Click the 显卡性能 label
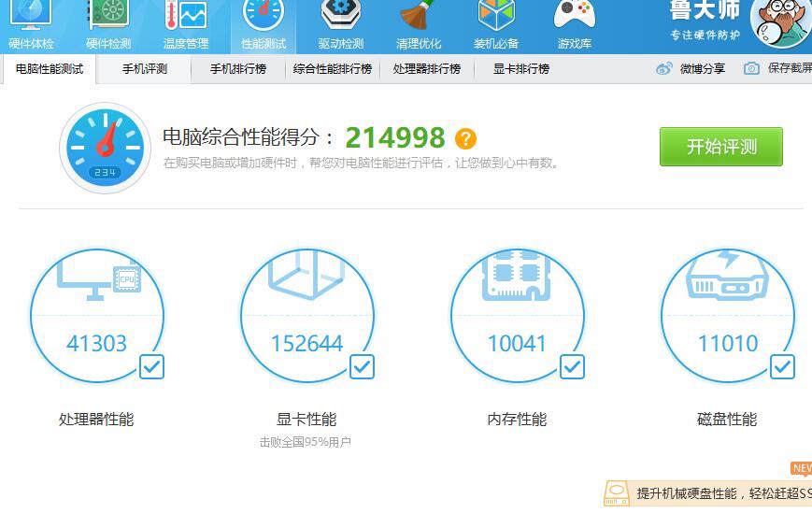This screenshot has width=812, height=513. point(306,420)
